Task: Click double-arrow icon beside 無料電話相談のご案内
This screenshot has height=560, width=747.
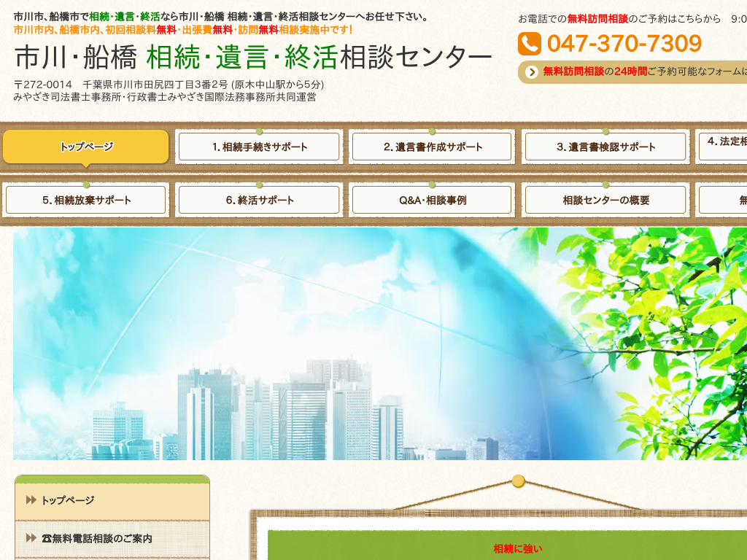Action: pos(31,538)
